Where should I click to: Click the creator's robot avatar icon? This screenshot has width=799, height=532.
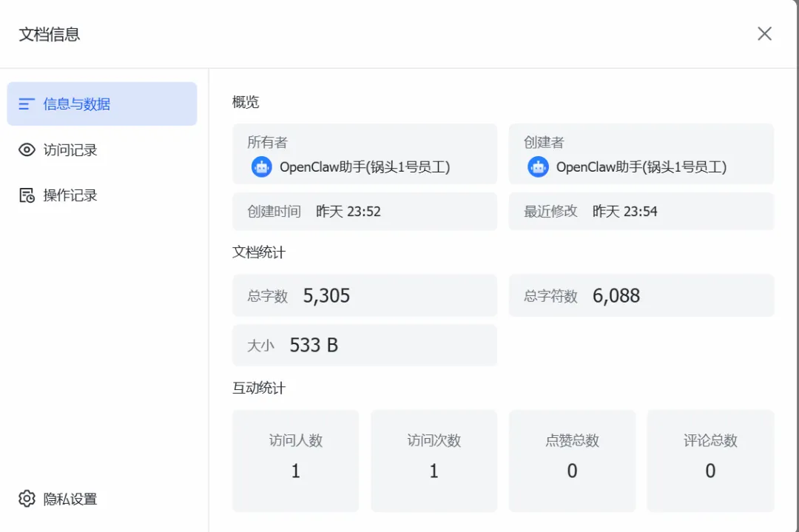pos(538,167)
